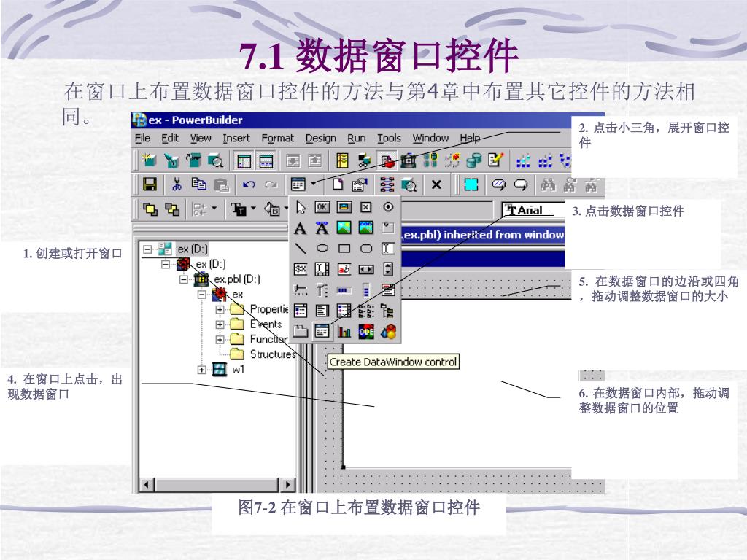Click the background color bucket button
This screenshot has height=560, width=747.
tap(272, 209)
